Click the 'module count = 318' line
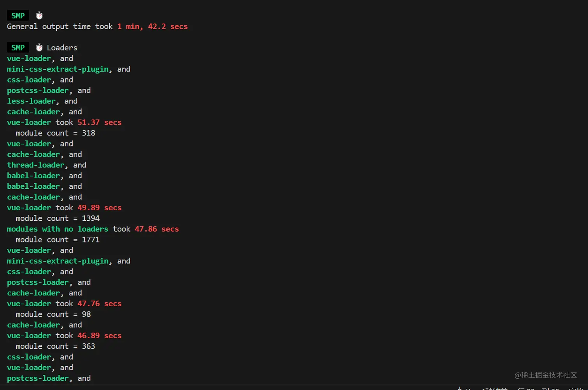This screenshot has height=390, width=588. tap(56, 133)
